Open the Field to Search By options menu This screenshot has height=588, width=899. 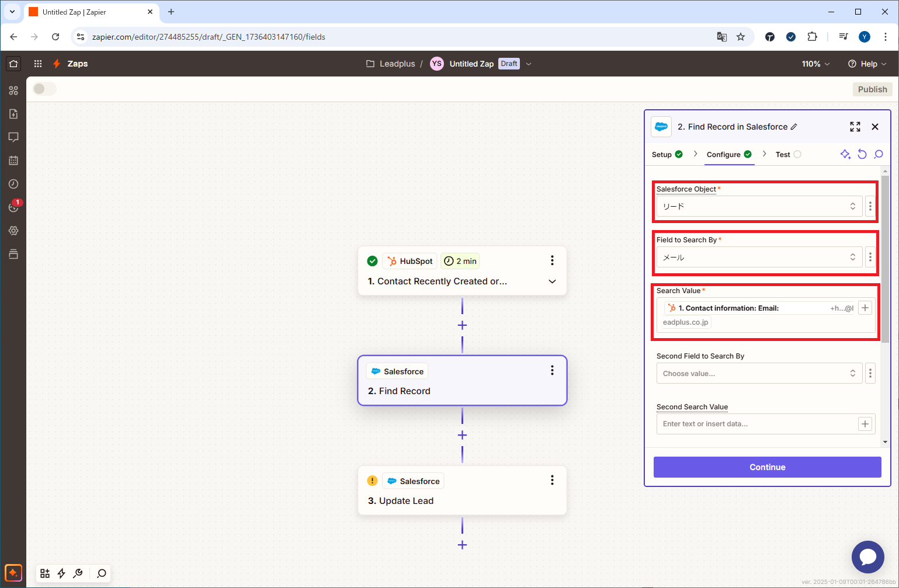870,257
